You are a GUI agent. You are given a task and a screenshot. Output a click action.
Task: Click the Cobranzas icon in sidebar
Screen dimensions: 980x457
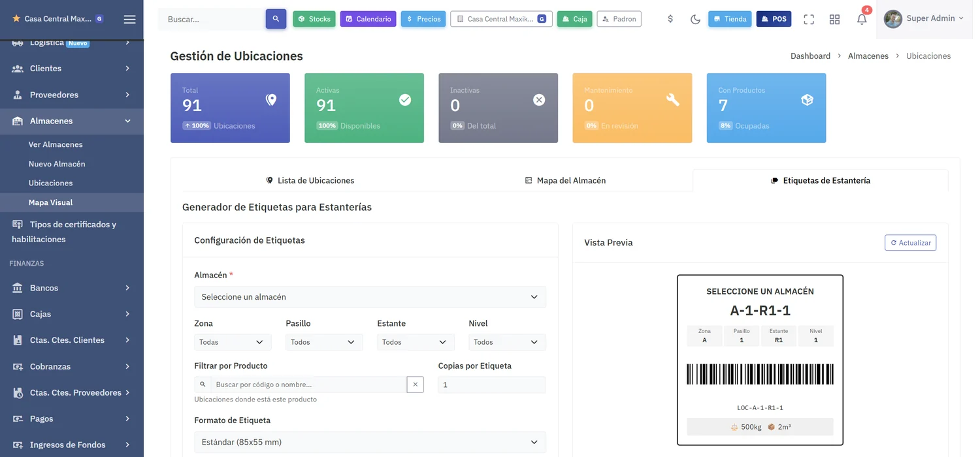point(18,367)
